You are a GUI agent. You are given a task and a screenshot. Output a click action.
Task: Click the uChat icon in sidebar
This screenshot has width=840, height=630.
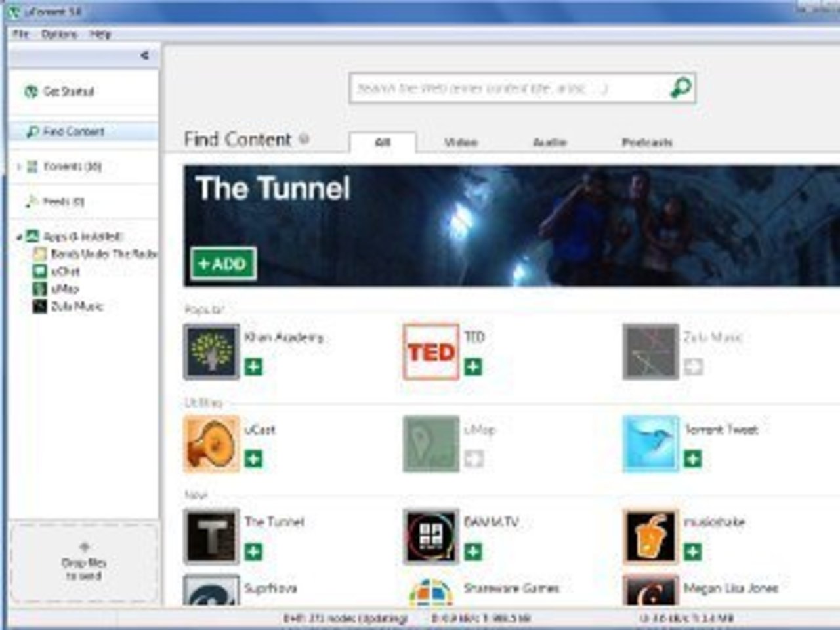point(39,271)
